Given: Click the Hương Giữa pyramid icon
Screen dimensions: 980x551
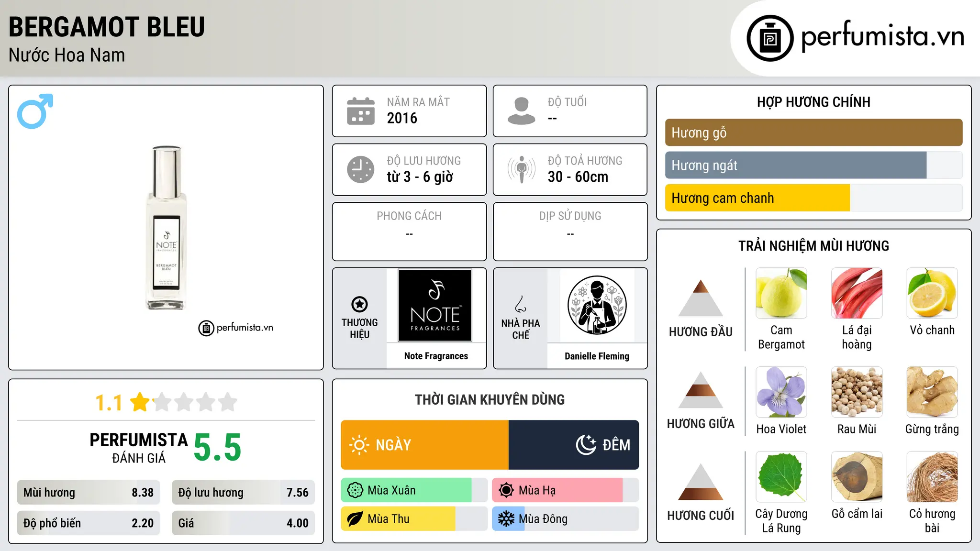Looking at the screenshot, I should pyautogui.click(x=701, y=390).
